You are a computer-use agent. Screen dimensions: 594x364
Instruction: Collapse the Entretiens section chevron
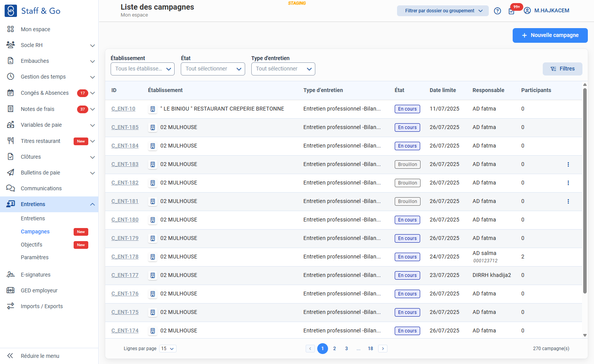point(93,204)
